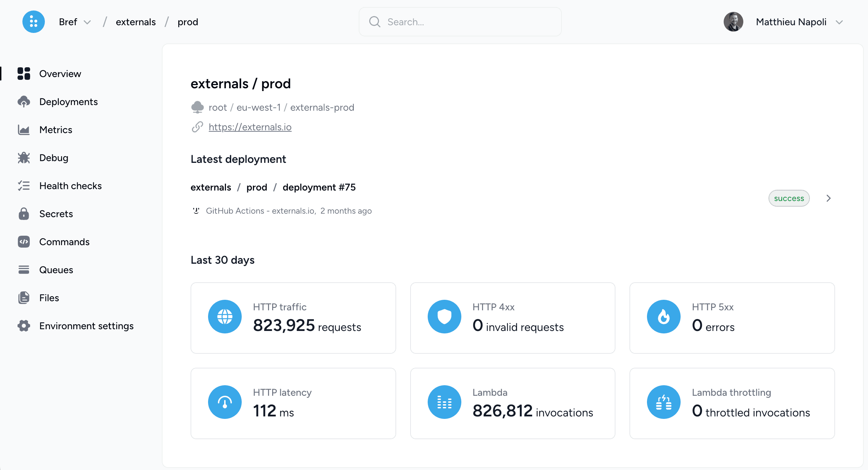Click the prod breadcrumb in header
This screenshot has height=470, width=868.
(188, 22)
